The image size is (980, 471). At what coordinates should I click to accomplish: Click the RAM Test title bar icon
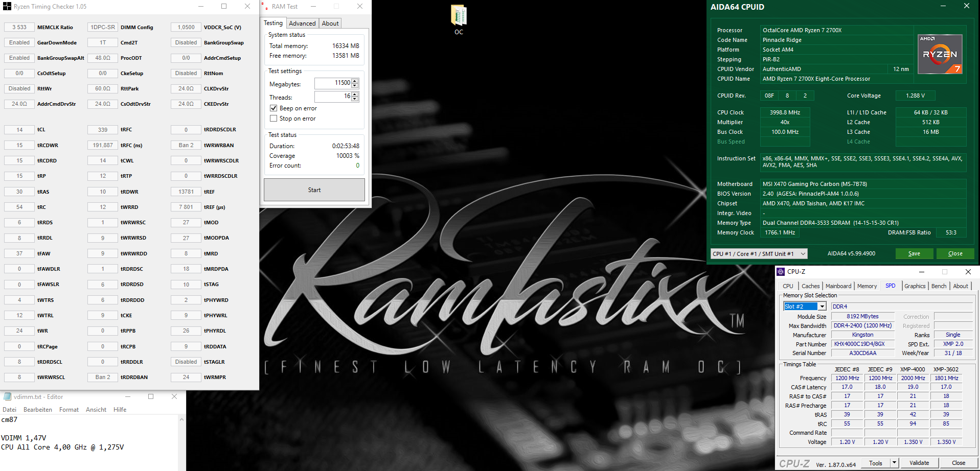click(x=265, y=7)
